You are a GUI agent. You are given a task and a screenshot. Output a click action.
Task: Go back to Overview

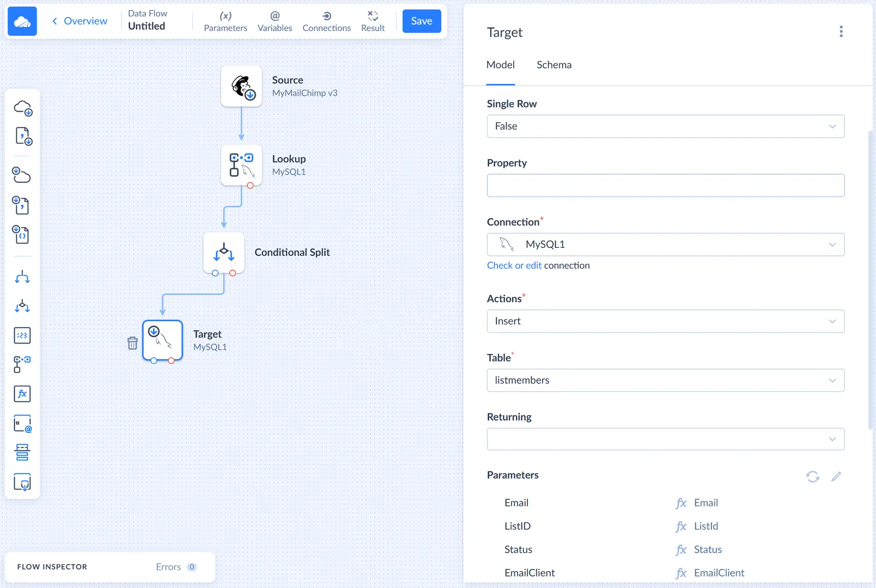pos(80,21)
